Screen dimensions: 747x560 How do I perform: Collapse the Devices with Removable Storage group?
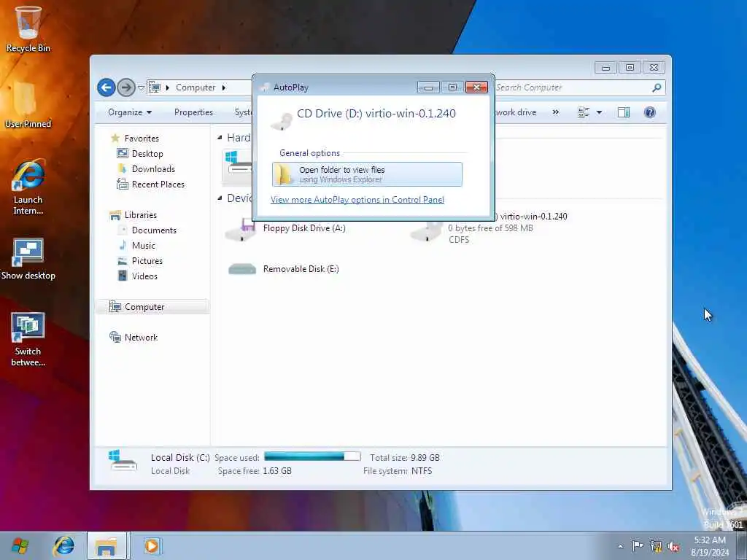point(220,198)
